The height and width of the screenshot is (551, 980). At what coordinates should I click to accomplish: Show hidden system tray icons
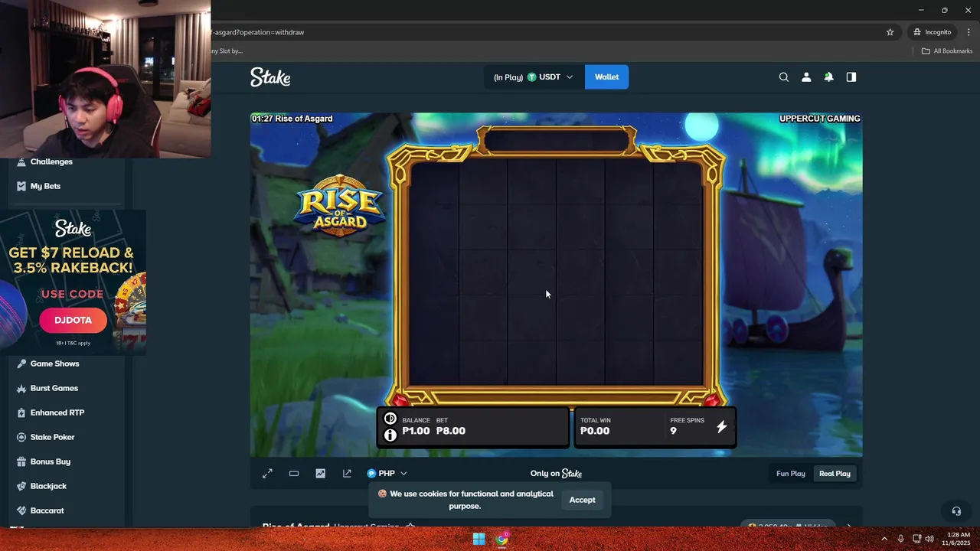point(884,540)
